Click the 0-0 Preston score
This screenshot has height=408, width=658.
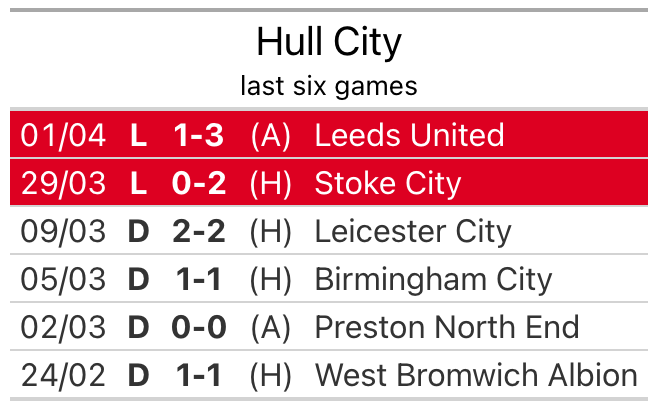click(199, 327)
